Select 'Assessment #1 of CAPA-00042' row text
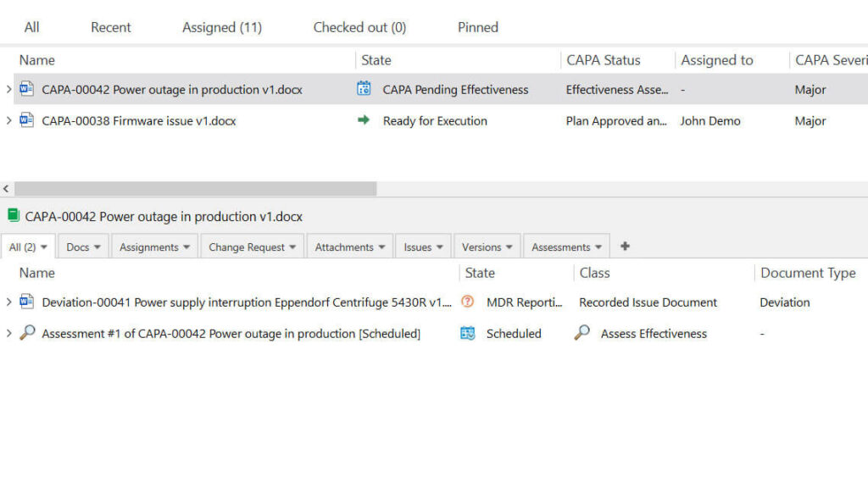The image size is (868, 488). click(x=231, y=334)
